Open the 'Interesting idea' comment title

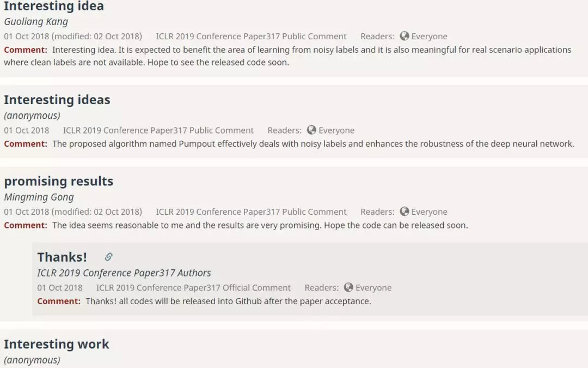(x=54, y=7)
